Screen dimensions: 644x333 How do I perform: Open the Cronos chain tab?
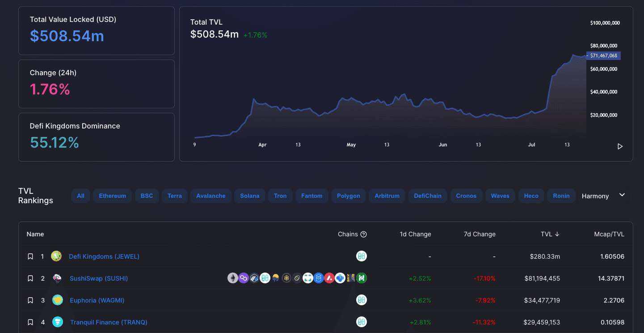tap(466, 196)
